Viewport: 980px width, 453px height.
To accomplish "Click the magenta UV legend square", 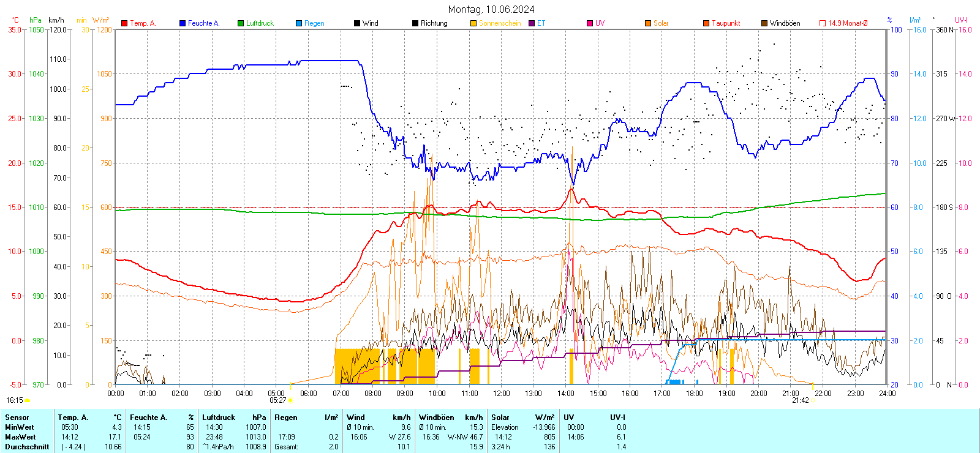I will 590,23.
